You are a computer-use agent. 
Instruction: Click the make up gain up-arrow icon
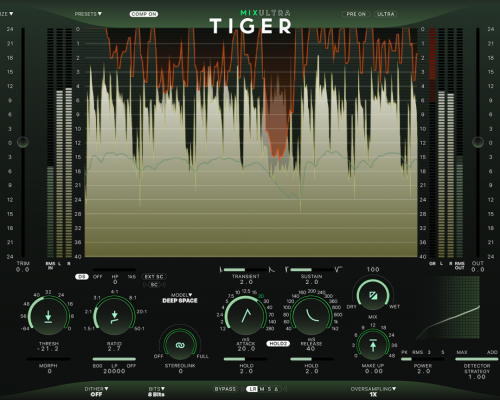[373, 345]
